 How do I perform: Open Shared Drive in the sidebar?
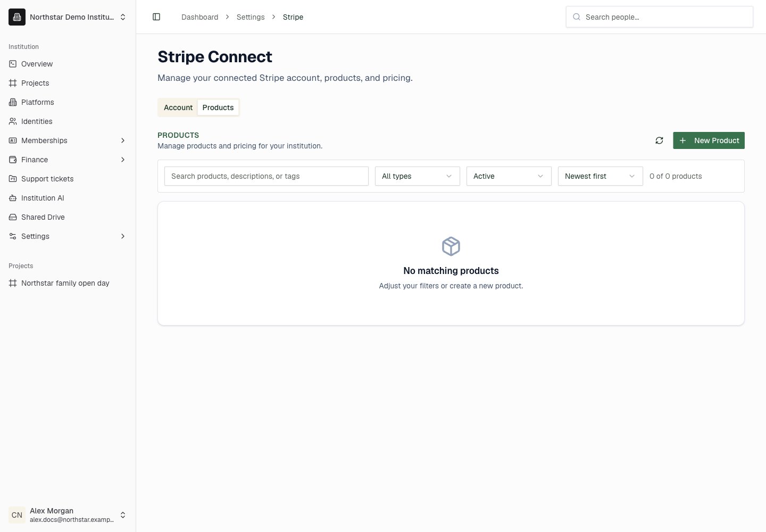(x=68, y=217)
